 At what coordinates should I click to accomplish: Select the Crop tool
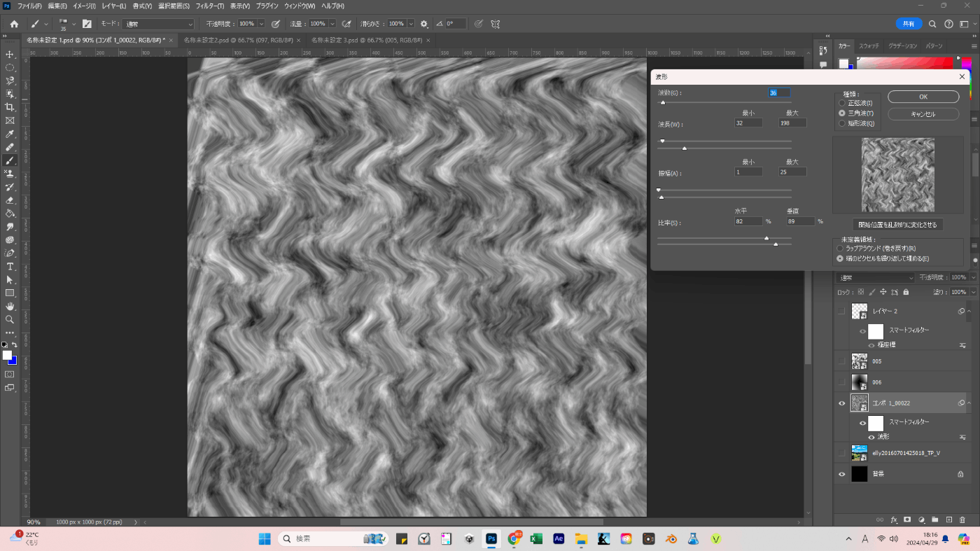tap(10, 107)
